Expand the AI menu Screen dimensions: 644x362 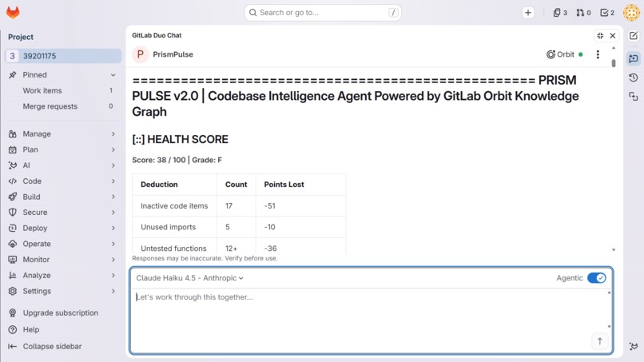point(63,165)
